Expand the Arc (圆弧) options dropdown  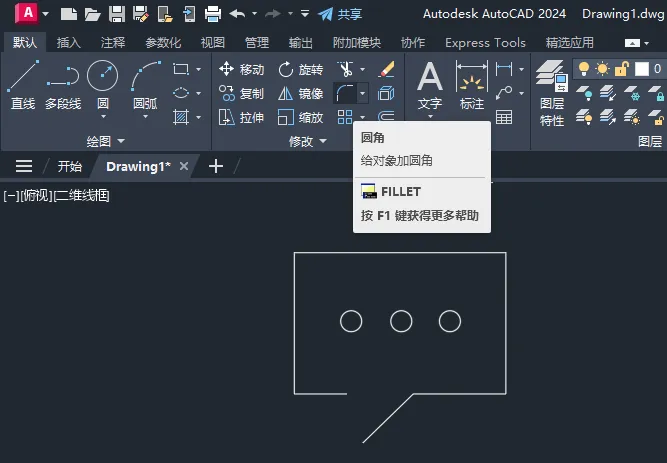145,117
